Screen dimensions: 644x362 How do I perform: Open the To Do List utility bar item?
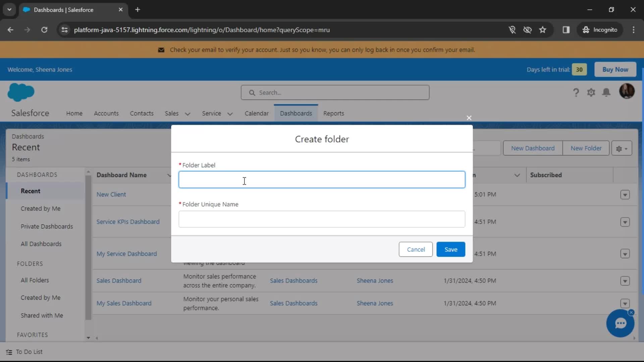(24, 352)
